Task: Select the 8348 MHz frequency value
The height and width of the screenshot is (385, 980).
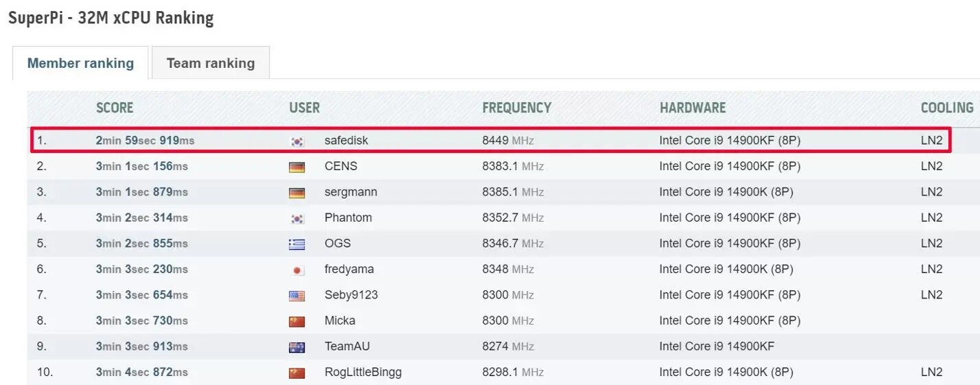Action: click(508, 269)
